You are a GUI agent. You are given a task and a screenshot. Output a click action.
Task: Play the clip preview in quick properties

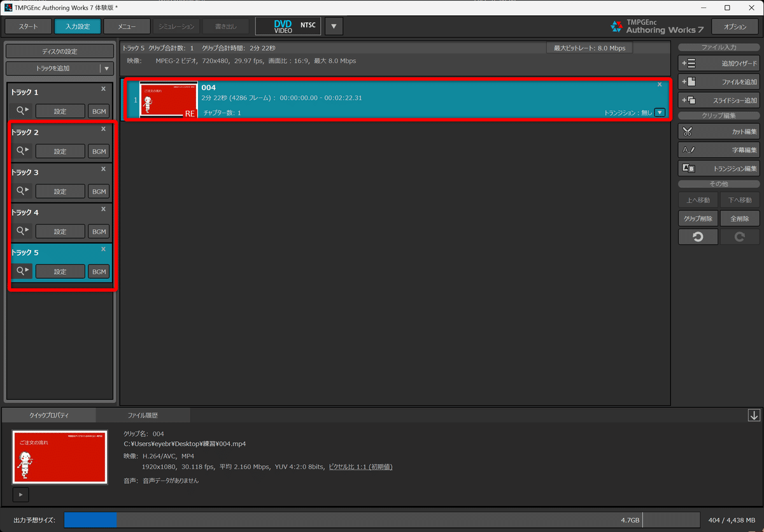click(x=20, y=494)
